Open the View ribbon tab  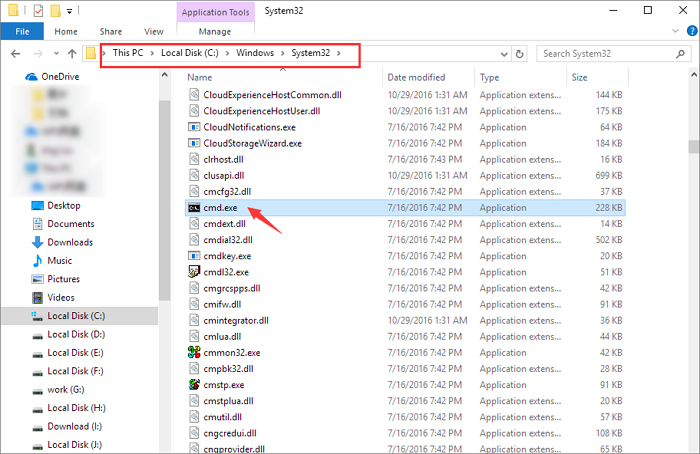pos(153,31)
